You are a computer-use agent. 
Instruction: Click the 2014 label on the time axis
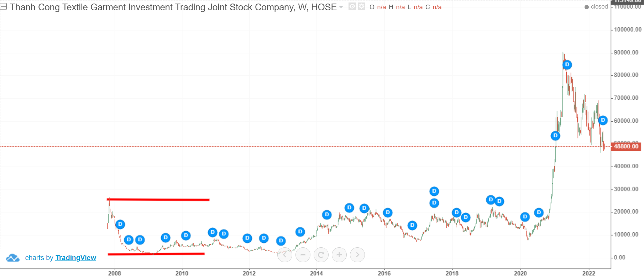(x=316, y=273)
